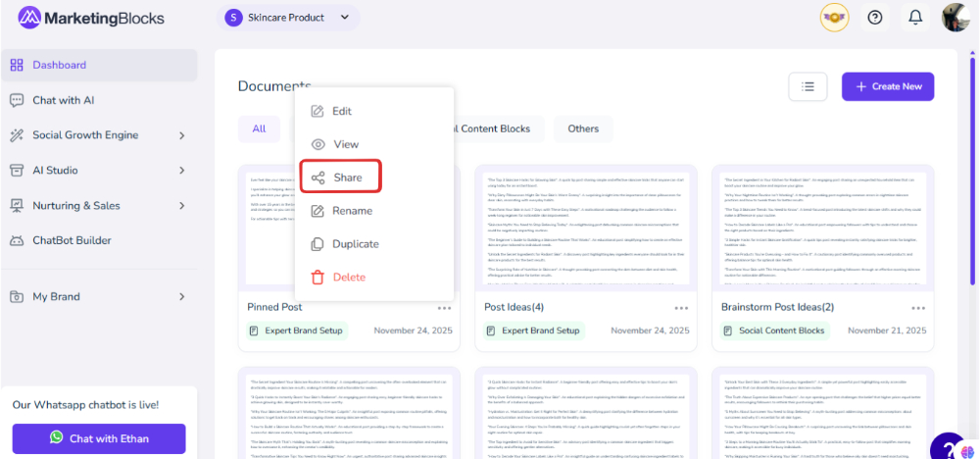This screenshot has height=459, width=980.
Task: Click the user profile avatar
Action: tap(955, 17)
